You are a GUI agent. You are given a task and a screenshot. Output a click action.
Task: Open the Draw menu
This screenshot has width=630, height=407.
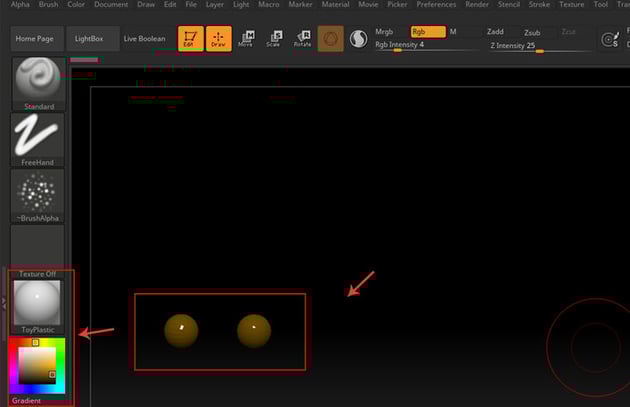tap(146, 4)
